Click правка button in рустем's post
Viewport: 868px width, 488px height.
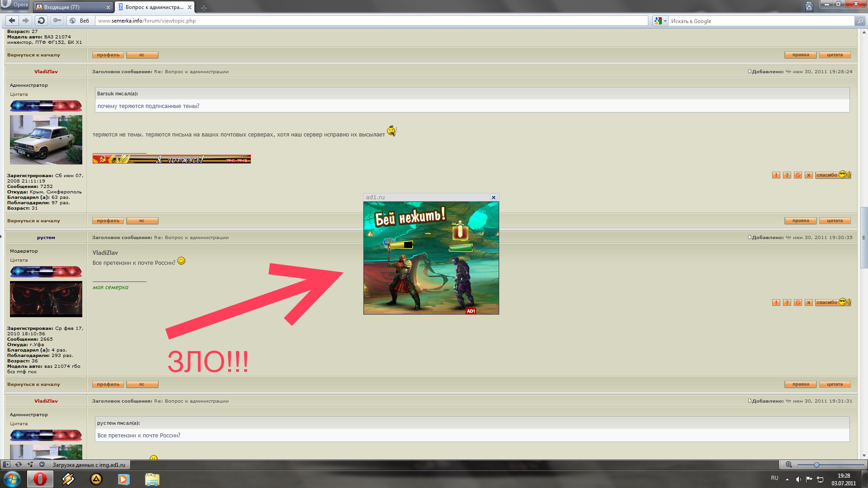(801, 385)
